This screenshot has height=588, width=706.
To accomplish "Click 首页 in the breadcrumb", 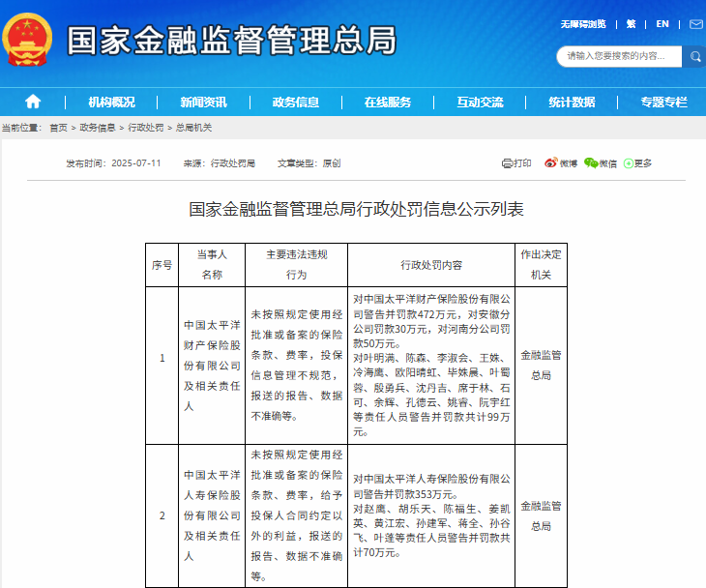I will click(x=58, y=128).
